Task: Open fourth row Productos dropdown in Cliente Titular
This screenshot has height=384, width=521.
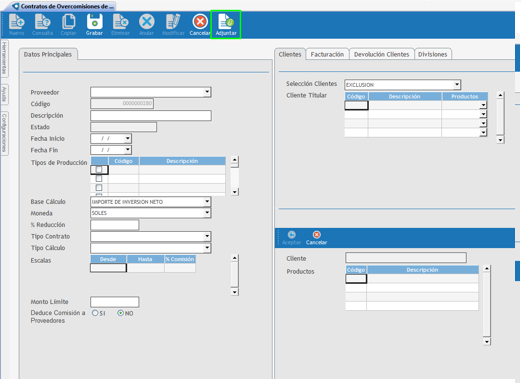Action: [483, 132]
